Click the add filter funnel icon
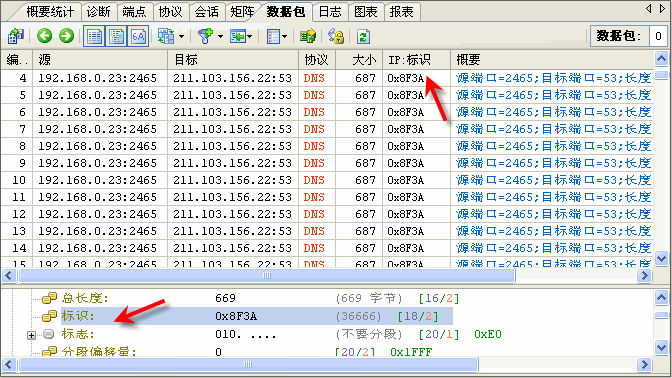Viewport: 672px width, 378px height. point(205,36)
